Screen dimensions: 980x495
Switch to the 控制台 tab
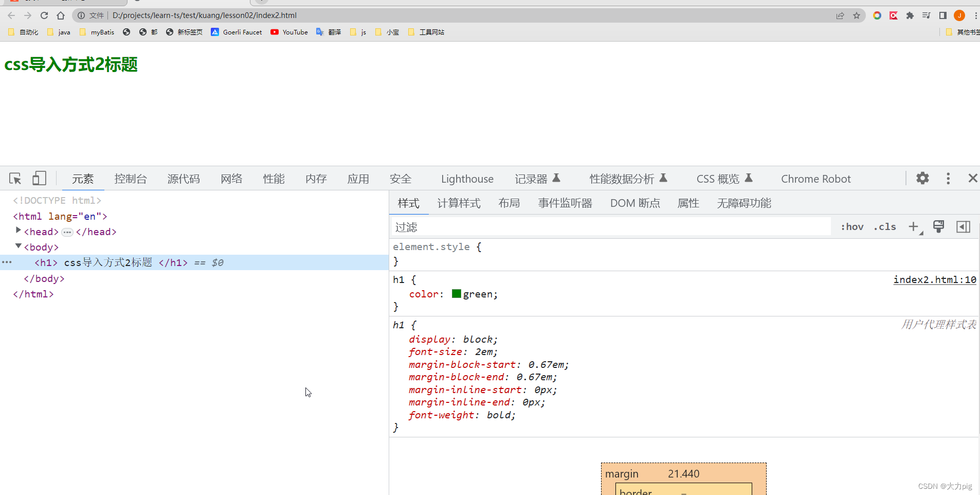click(131, 179)
